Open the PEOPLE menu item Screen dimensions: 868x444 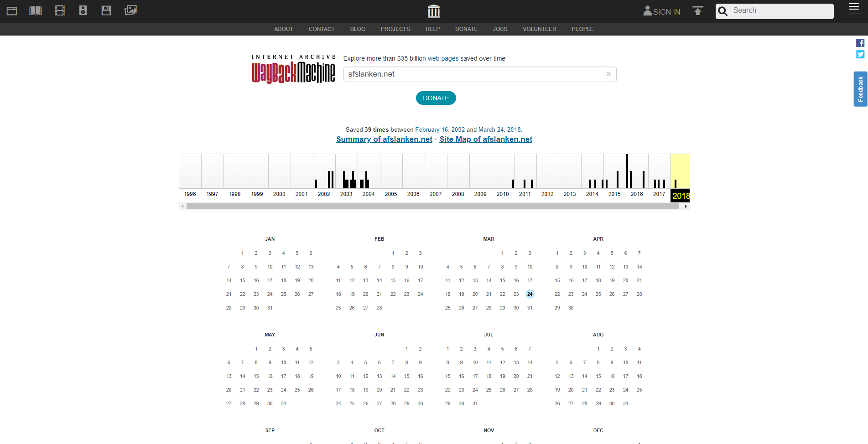(582, 29)
